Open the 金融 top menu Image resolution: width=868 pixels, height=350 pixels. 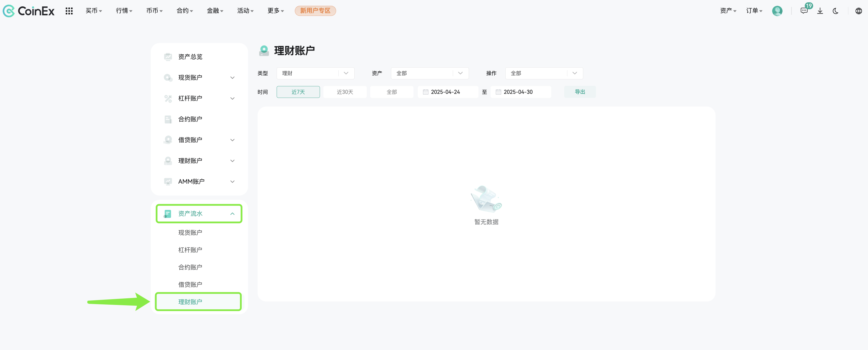[x=215, y=11]
